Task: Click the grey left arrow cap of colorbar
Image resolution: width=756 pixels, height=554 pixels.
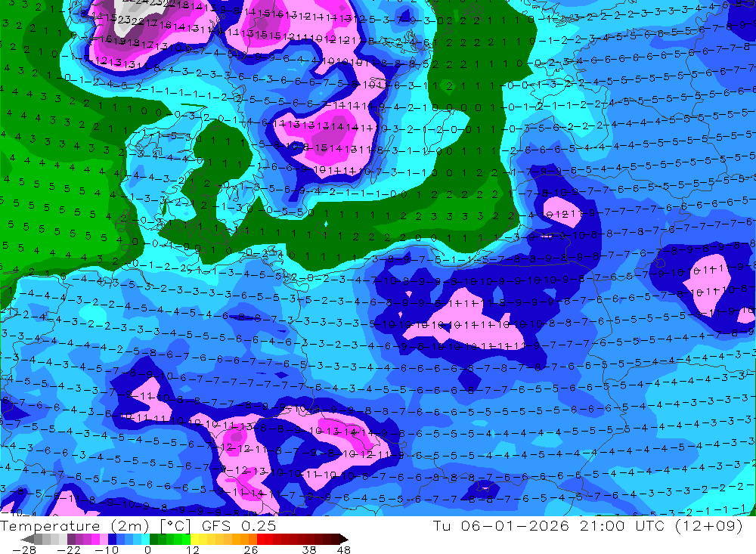Action: pyautogui.click(x=27, y=539)
